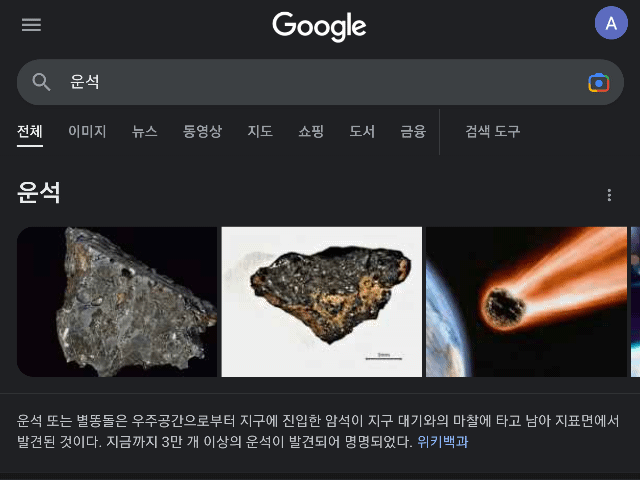Select the 전체 tab
This screenshot has height=480, width=640.
point(30,132)
